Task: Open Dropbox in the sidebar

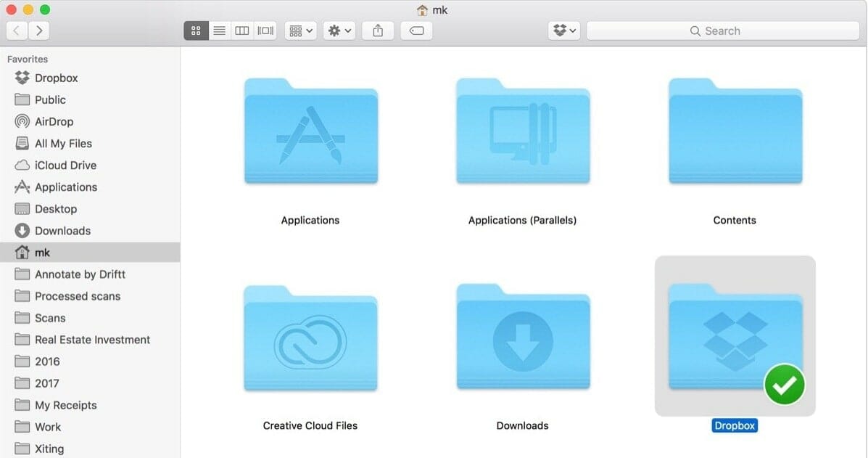Action: 90,78
